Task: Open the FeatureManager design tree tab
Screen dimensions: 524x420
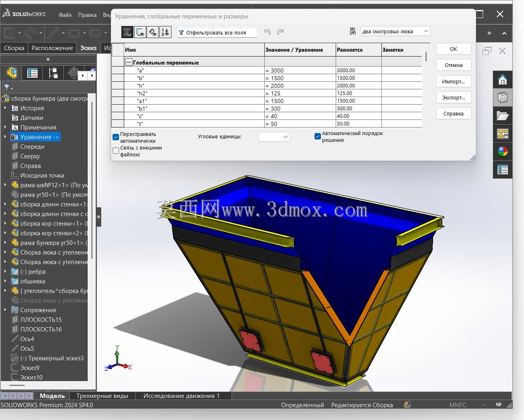Action: (x=12, y=73)
